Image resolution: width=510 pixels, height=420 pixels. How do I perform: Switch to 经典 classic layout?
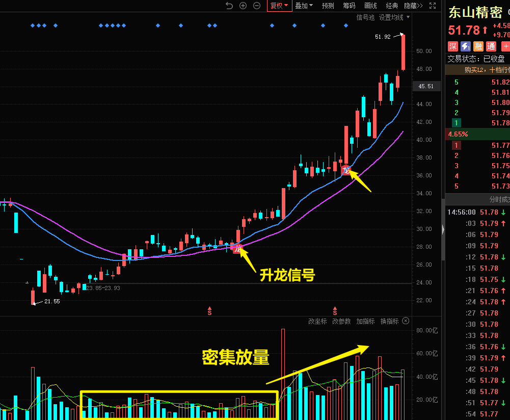(x=392, y=6)
